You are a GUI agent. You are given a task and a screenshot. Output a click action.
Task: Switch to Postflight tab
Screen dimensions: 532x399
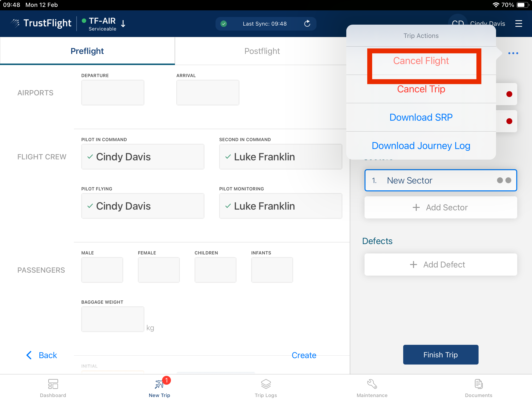click(262, 51)
